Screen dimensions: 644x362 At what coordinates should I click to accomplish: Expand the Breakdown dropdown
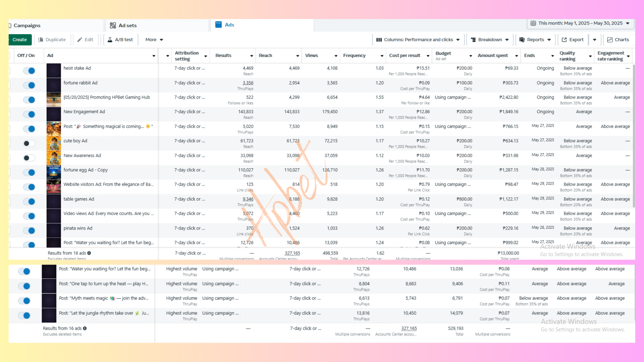[490, 40]
